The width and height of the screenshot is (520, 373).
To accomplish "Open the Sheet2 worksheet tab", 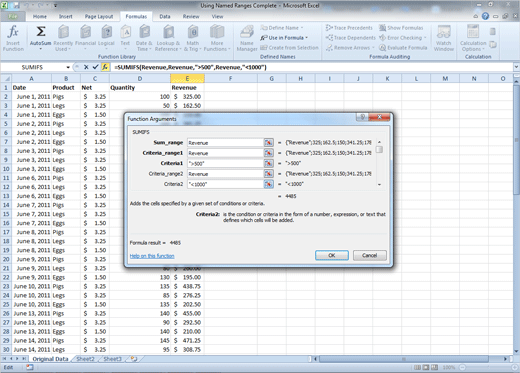I will pyautogui.click(x=86, y=359).
